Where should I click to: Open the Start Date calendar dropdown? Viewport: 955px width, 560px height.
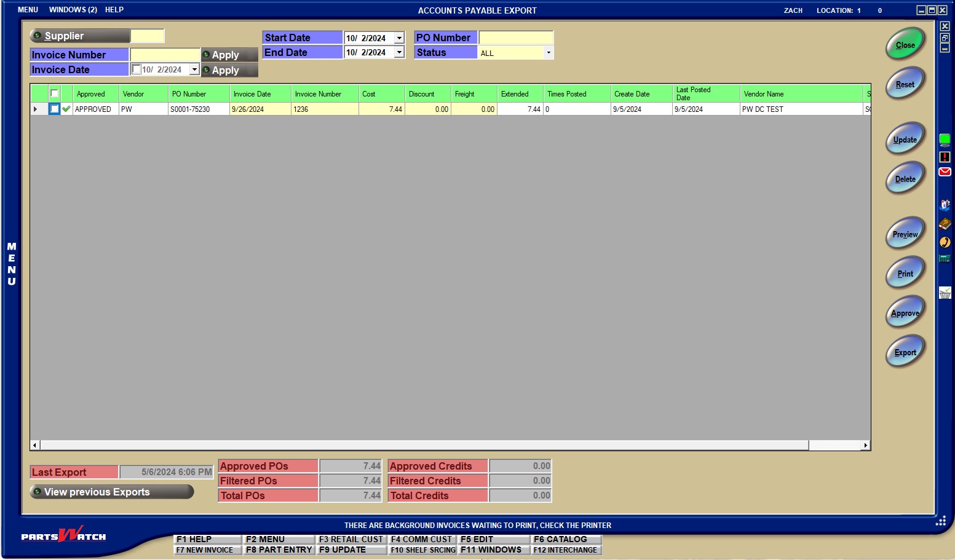point(399,38)
